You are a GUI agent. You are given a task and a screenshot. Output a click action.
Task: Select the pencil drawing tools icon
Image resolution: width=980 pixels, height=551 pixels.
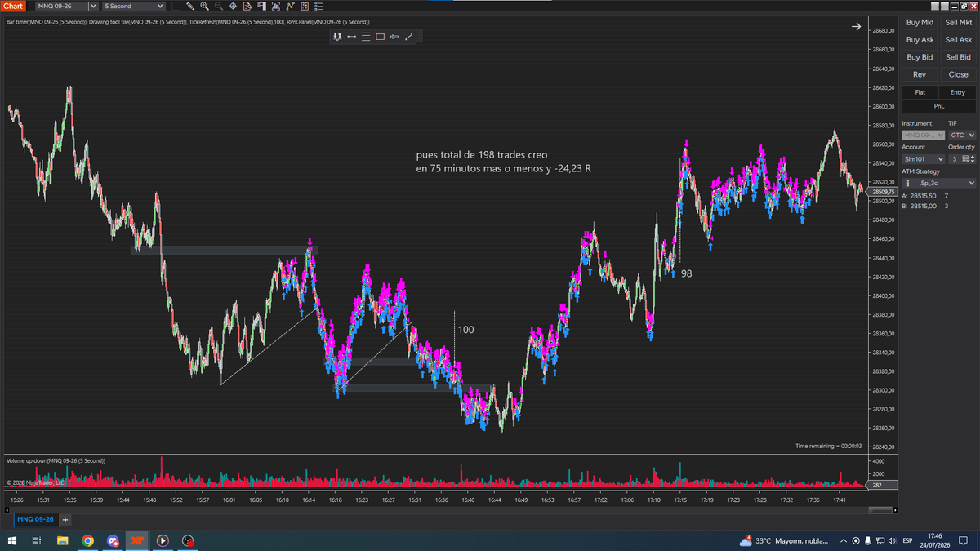(189, 6)
